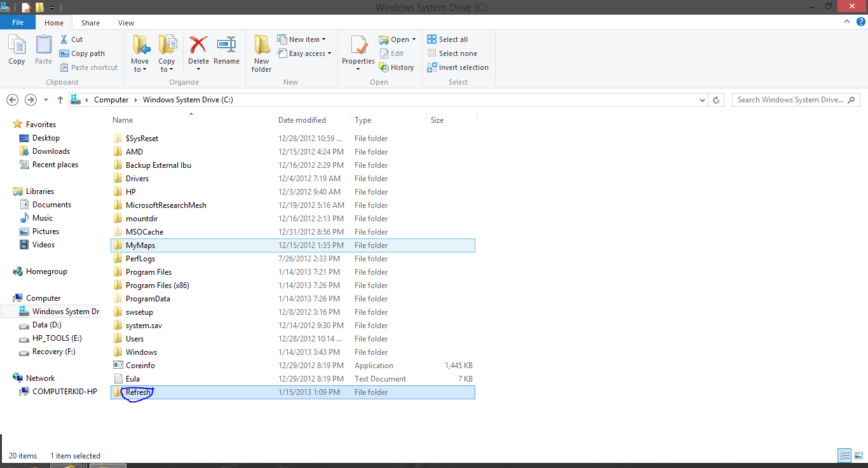Click the Paste ribbon icon
The image size is (868, 468).
[43, 50]
